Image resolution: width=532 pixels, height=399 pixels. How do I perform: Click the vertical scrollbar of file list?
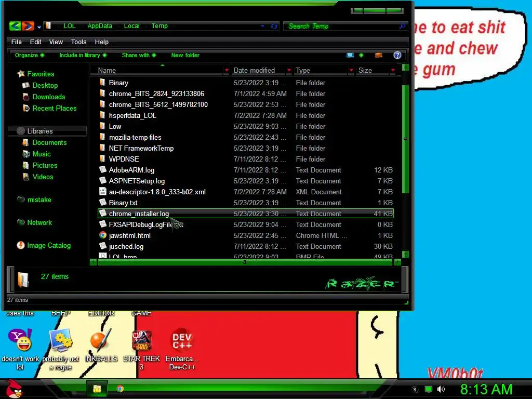point(405,139)
